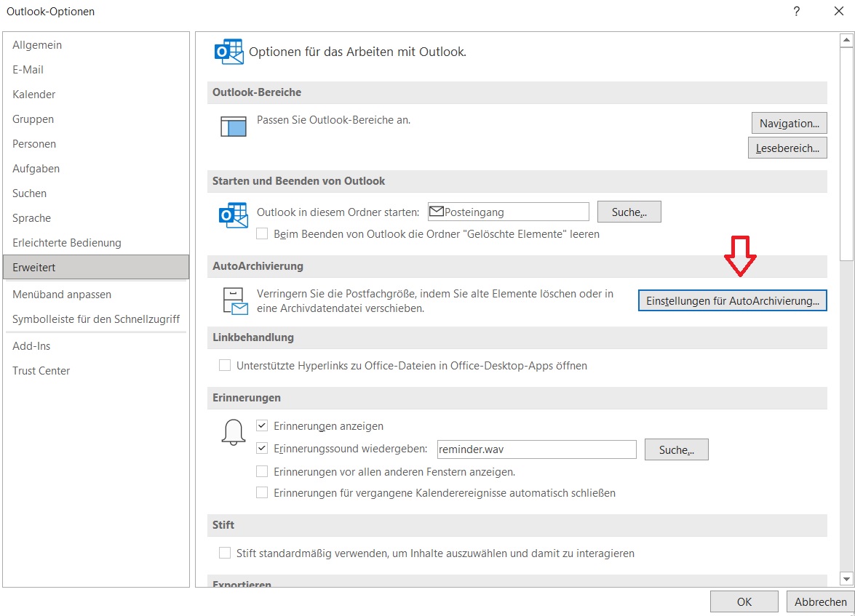Open Symbolleiste für den Schnellzugriff settings
The height and width of the screenshot is (616, 855).
click(96, 319)
